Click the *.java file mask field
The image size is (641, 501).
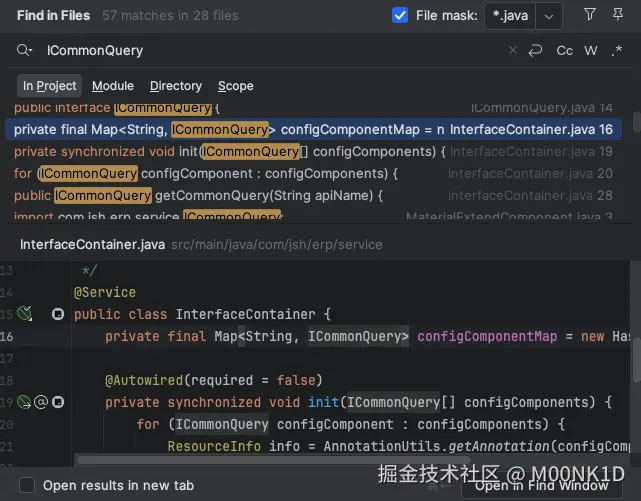[510, 16]
